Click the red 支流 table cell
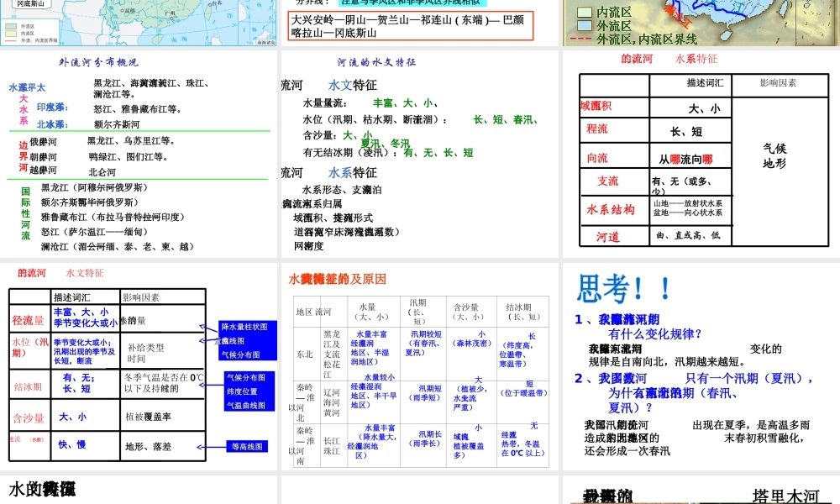 point(608,181)
